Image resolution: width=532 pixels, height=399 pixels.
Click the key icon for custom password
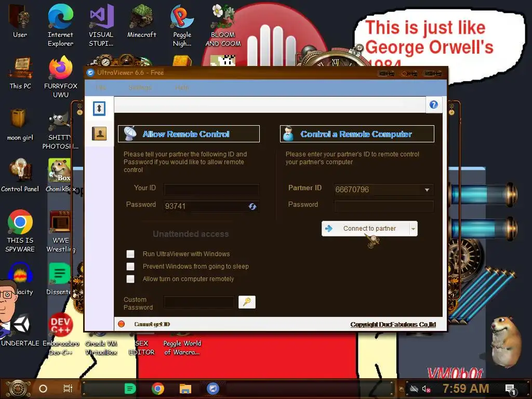pyautogui.click(x=247, y=302)
